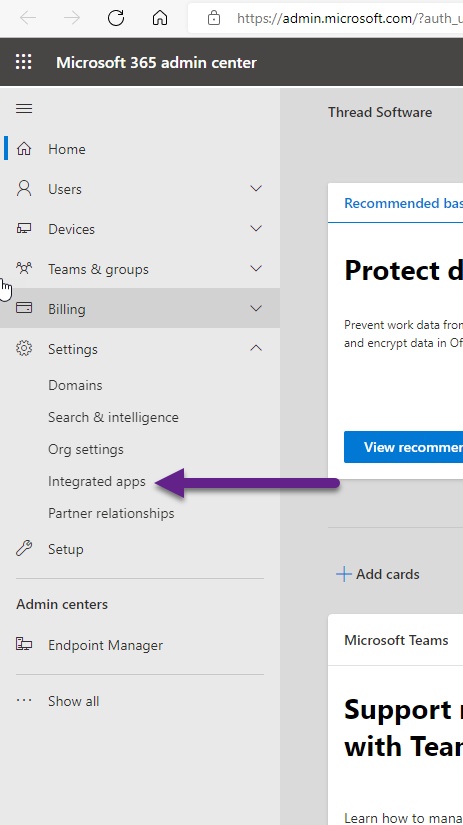Click the Endpoint Manager icon
This screenshot has height=825, width=463.
click(24, 644)
